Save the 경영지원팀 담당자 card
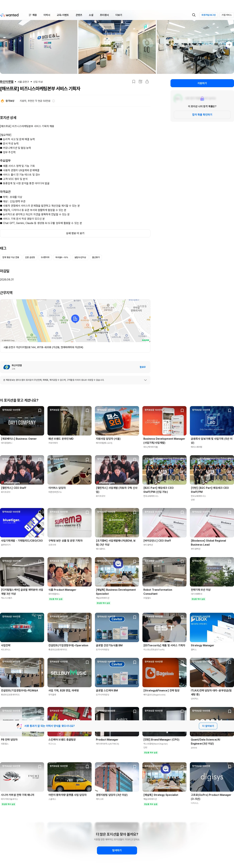This screenshot has height=868, width=234. [x=135, y=767]
